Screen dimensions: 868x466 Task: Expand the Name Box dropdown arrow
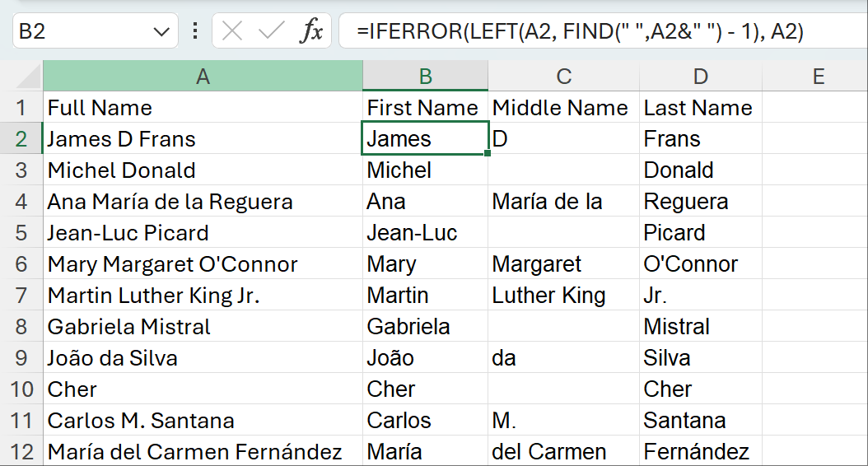(160, 31)
